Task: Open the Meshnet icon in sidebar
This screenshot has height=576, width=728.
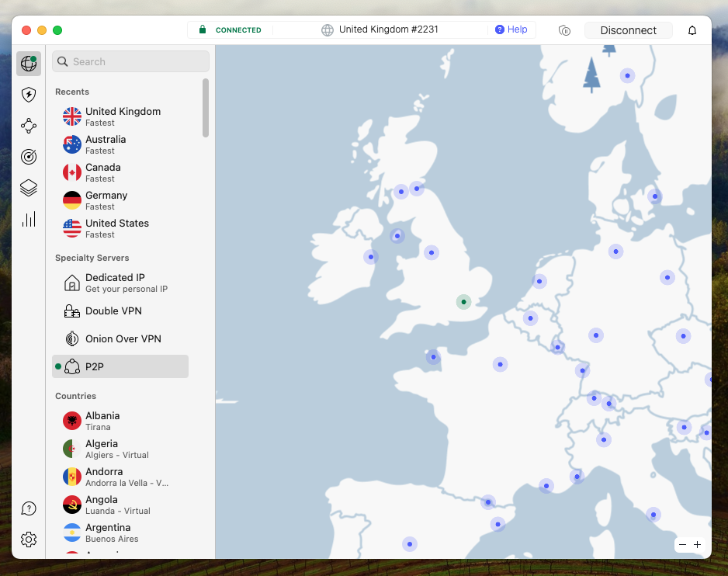Action: click(x=29, y=126)
